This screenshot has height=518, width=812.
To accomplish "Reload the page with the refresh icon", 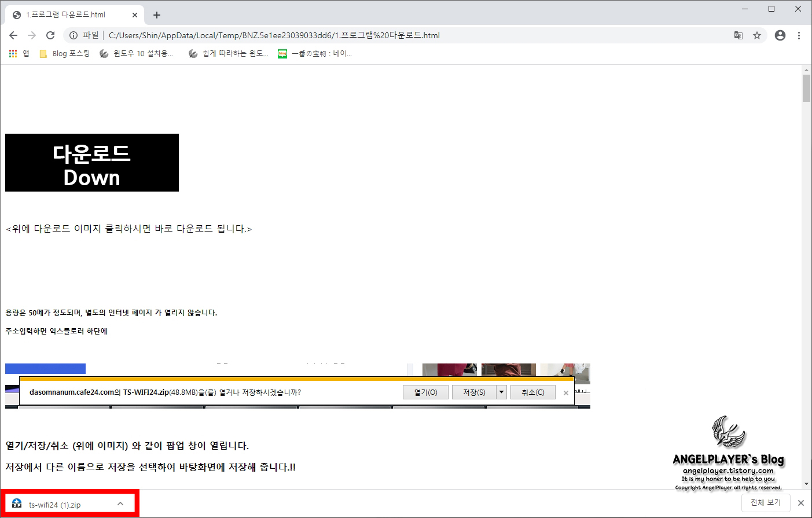I will (x=50, y=35).
